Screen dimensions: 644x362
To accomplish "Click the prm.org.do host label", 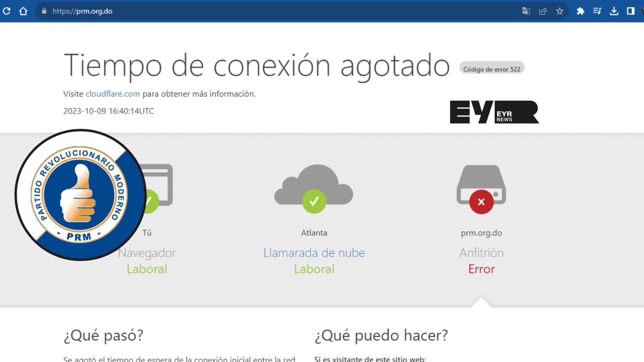I will click(481, 233).
